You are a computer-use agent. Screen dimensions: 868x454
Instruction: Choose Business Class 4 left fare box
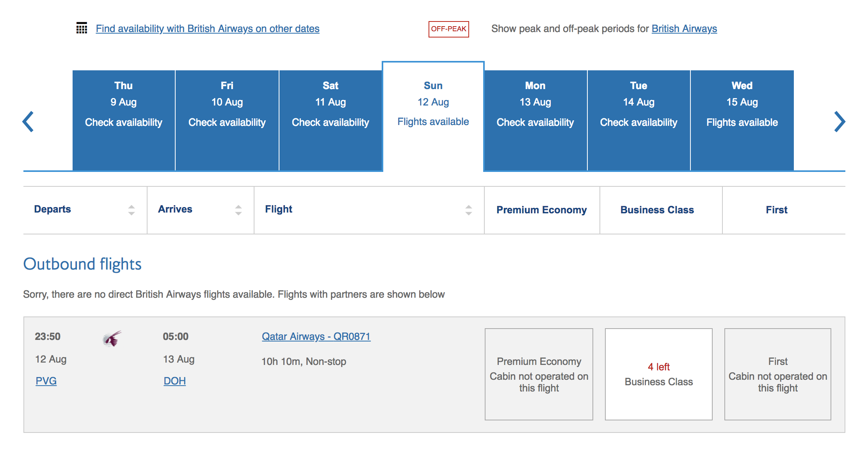(659, 374)
